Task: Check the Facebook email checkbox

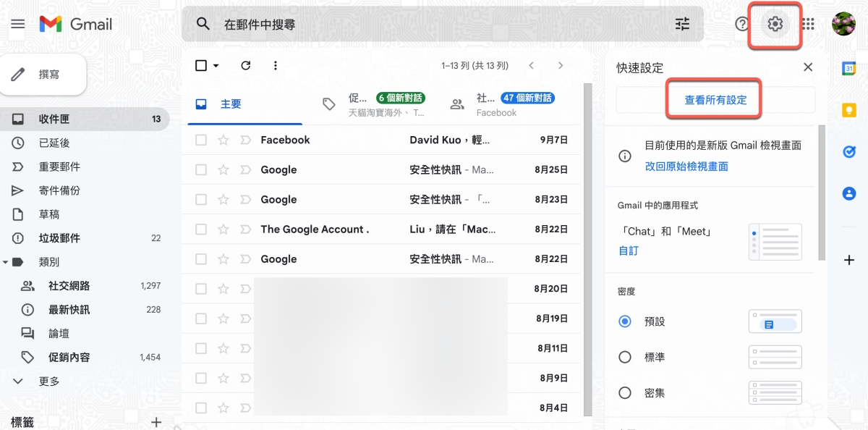Action: click(x=201, y=140)
